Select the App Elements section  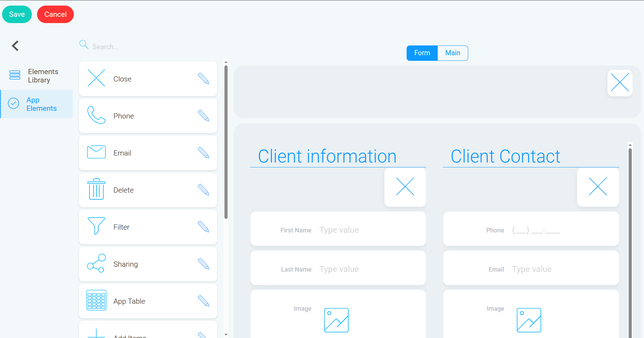36,104
